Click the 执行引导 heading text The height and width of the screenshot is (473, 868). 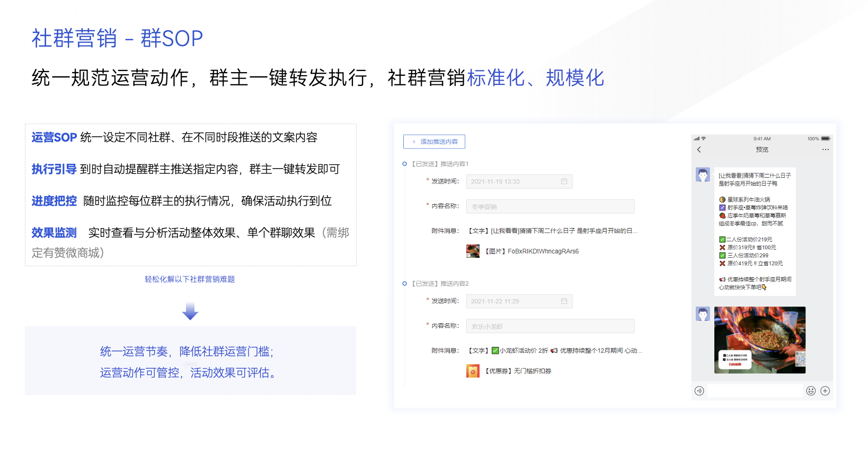pyautogui.click(x=54, y=169)
